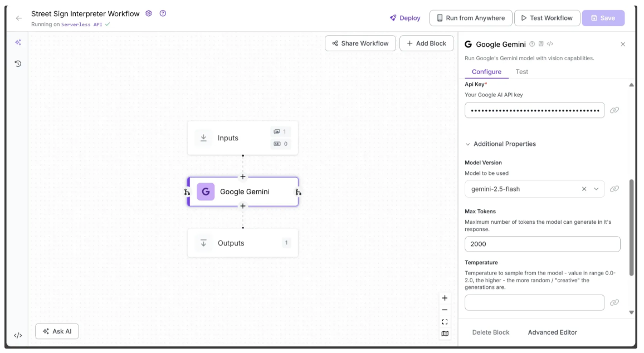Close the Google Gemini panel

[x=623, y=45]
